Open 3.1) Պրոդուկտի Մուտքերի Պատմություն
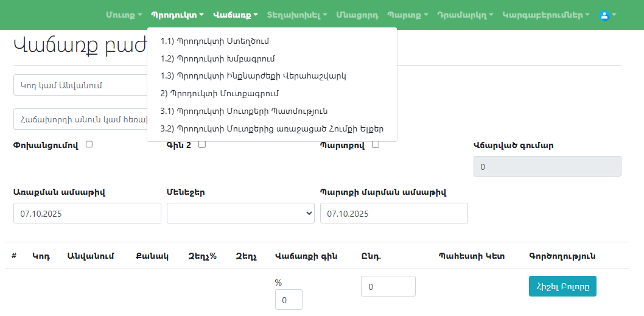Screen dimensions: 644x316 [244, 111]
